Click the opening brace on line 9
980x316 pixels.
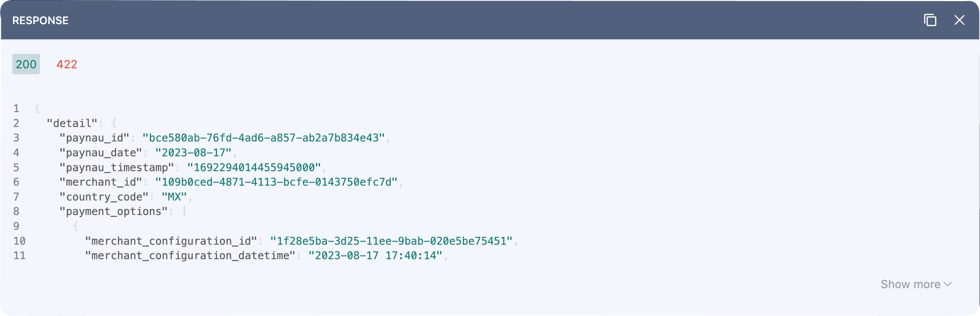tap(76, 226)
